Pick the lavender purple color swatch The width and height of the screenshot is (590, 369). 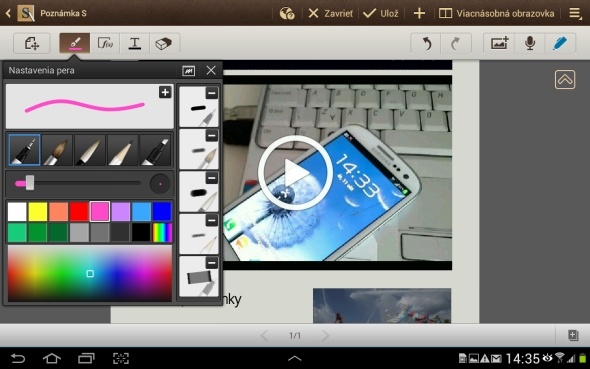[121, 211]
